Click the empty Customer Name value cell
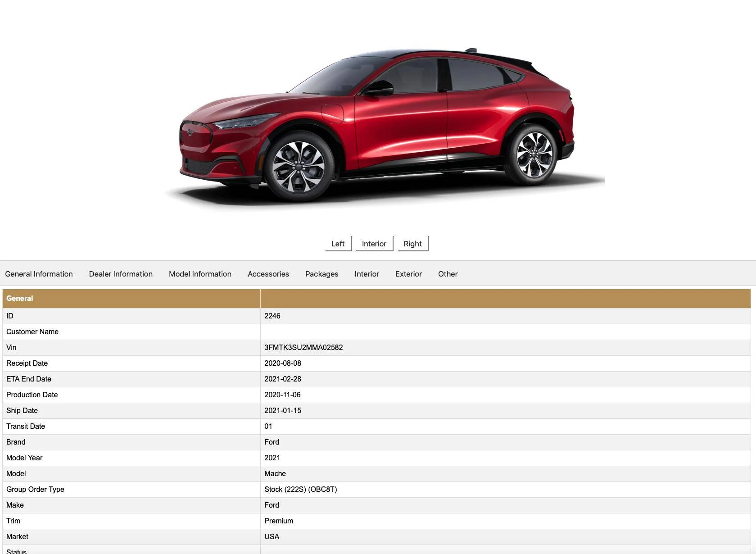Screen dimensions: 756x554 pos(505,332)
